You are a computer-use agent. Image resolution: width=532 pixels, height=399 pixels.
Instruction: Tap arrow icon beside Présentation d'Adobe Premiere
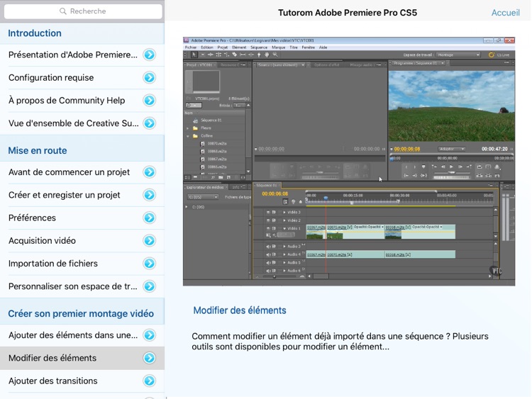click(149, 55)
